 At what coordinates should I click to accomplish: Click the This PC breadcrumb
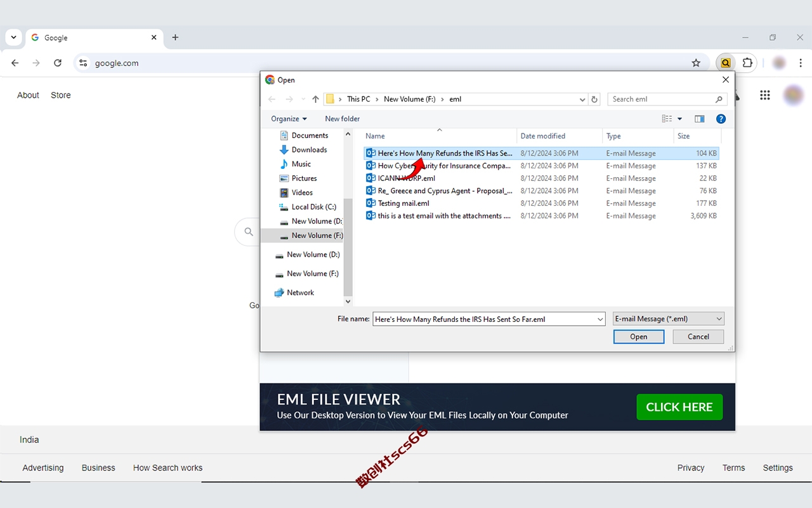pos(358,99)
